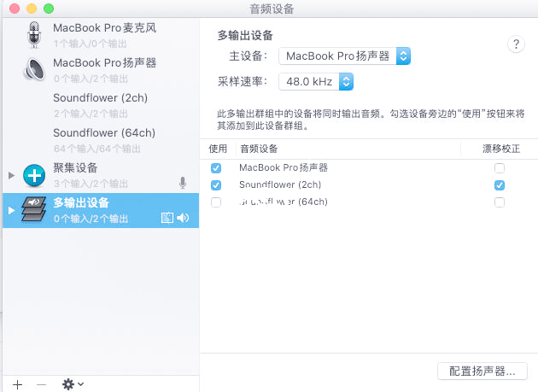Select MacBook Pro扬声器 in device list
The image size is (538, 392).
click(101, 70)
